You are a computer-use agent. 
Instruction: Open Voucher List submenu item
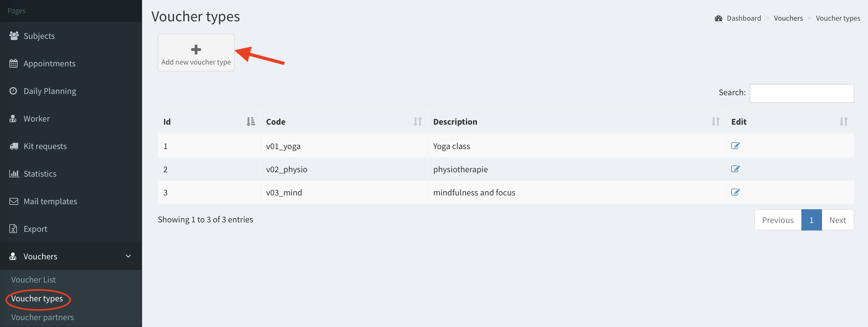(x=33, y=279)
